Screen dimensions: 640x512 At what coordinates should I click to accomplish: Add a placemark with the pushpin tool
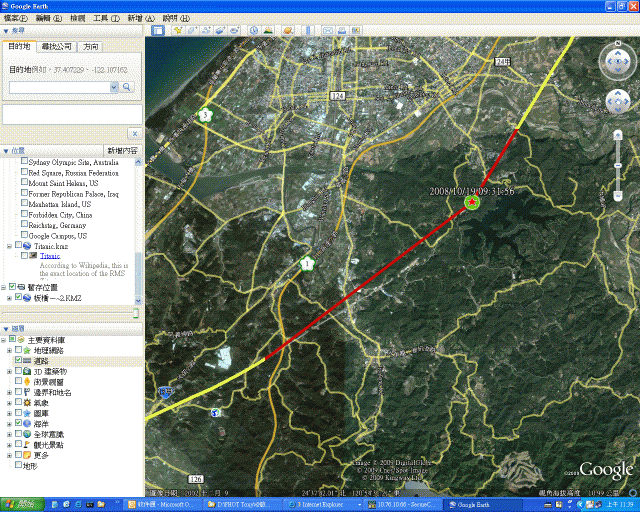(x=178, y=31)
